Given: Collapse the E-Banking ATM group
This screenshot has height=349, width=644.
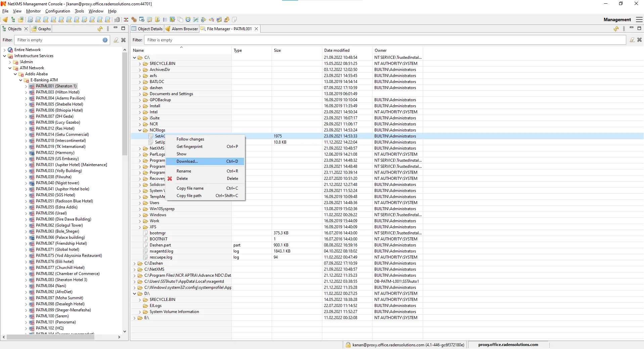Looking at the screenshot, I should 21,80.
